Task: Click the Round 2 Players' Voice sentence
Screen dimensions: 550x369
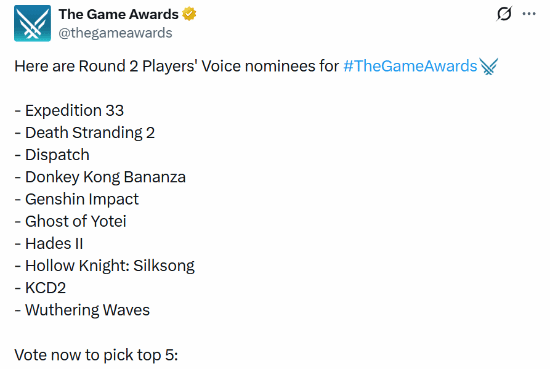Action: [x=177, y=66]
